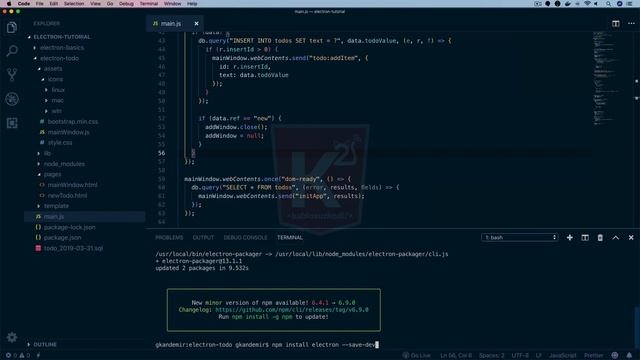Open mainWindow.js in explorer
The height and width of the screenshot is (360, 640).
tap(69, 132)
